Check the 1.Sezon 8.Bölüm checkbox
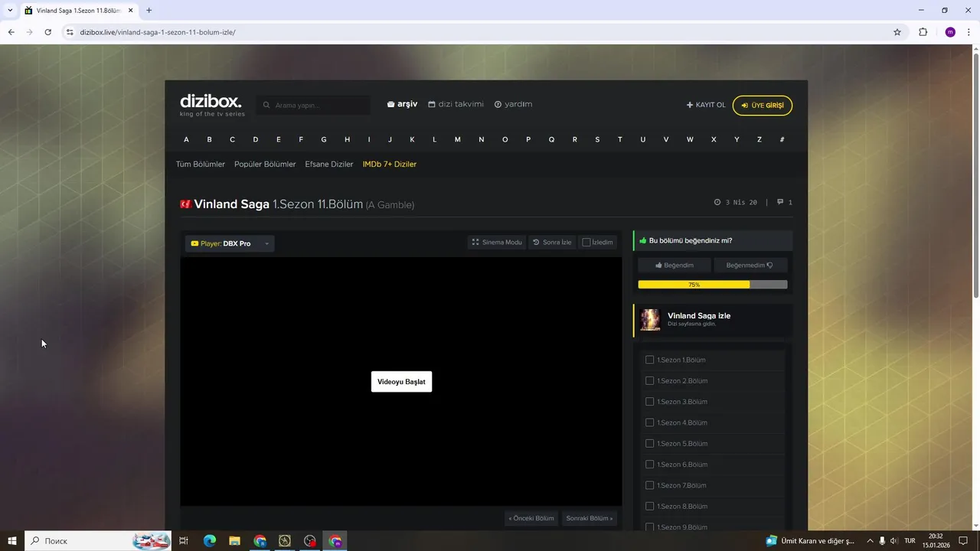This screenshot has width=980, height=551. 649,506
